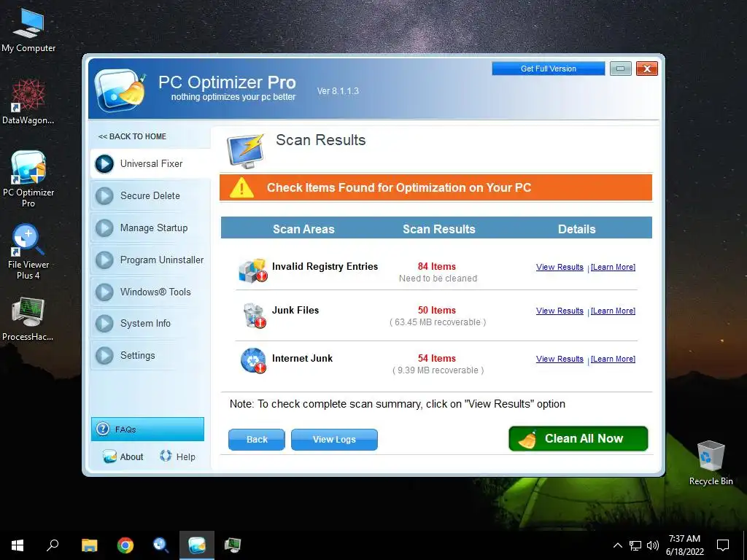Screen dimensions: 747x560
Task: View Results for Junk Files
Action: 560,311
